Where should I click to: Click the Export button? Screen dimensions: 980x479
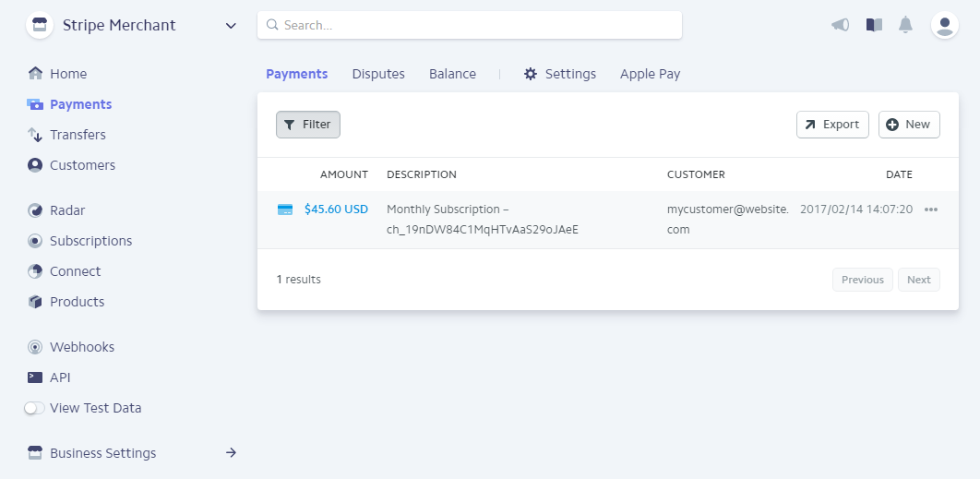pyautogui.click(x=832, y=125)
